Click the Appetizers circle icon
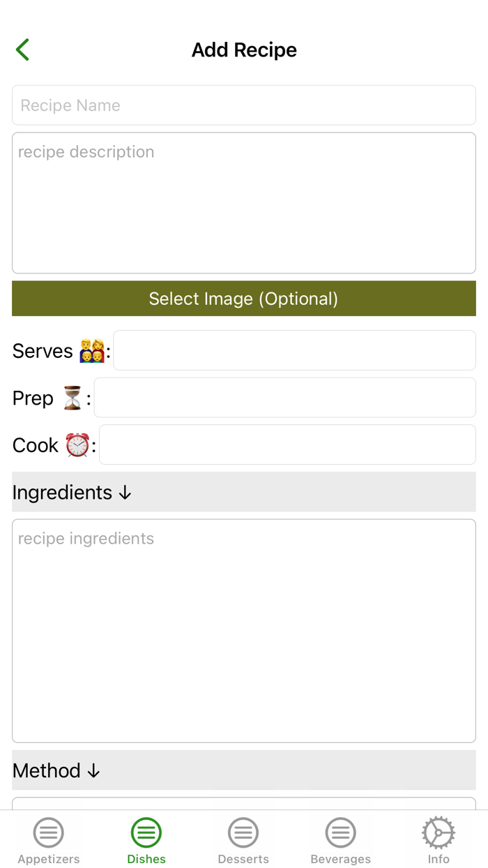Screen dimensions: 488x868 pos(48,832)
